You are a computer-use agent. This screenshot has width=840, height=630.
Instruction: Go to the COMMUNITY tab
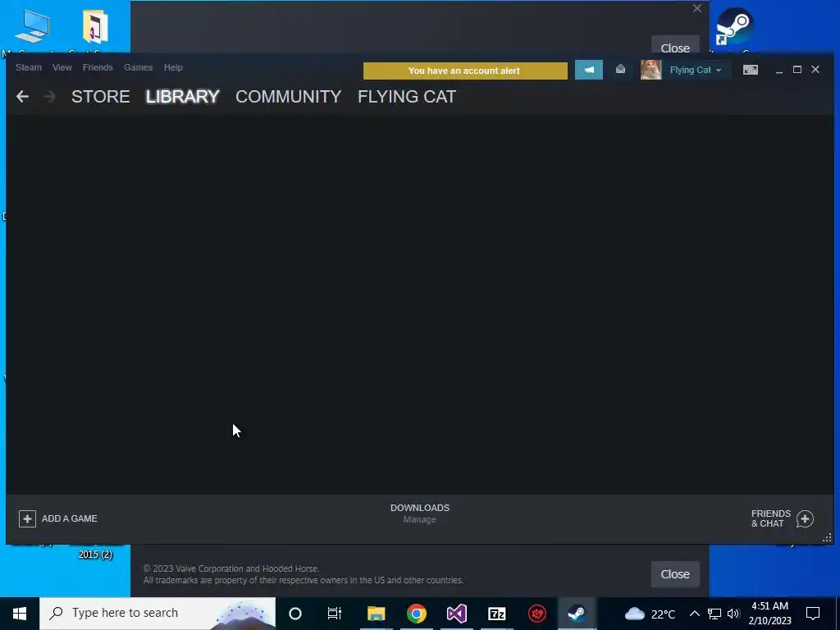(x=288, y=97)
